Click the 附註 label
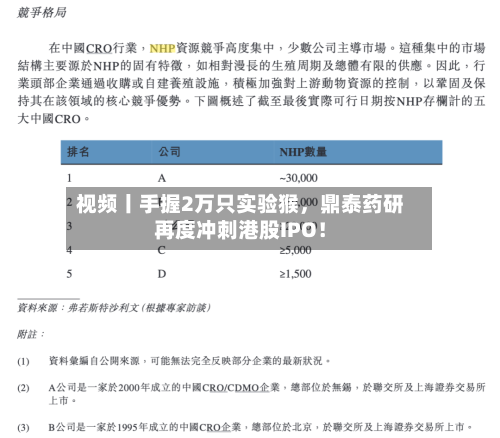 30,334
